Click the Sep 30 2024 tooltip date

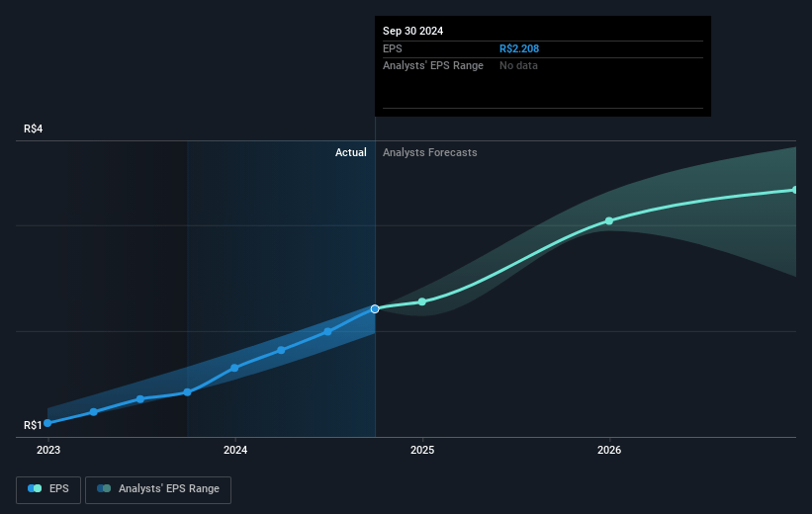click(412, 31)
